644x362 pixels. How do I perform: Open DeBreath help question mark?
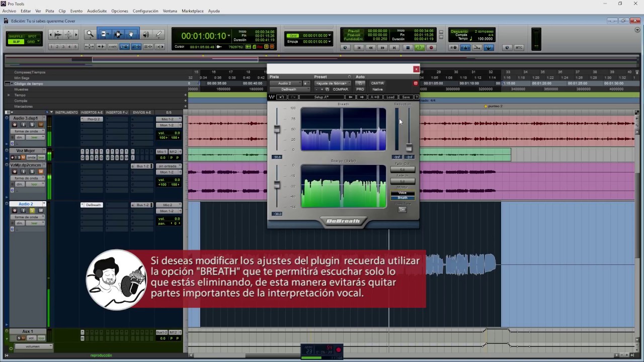point(417,97)
